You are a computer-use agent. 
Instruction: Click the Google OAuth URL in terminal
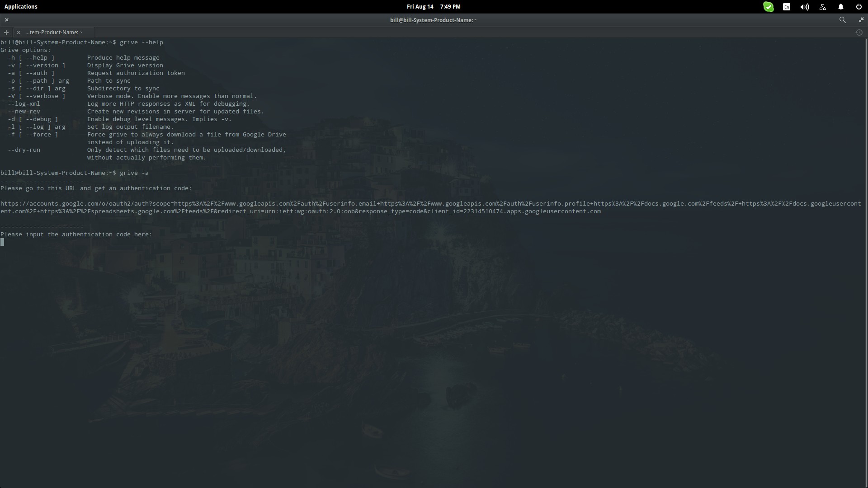pos(430,207)
